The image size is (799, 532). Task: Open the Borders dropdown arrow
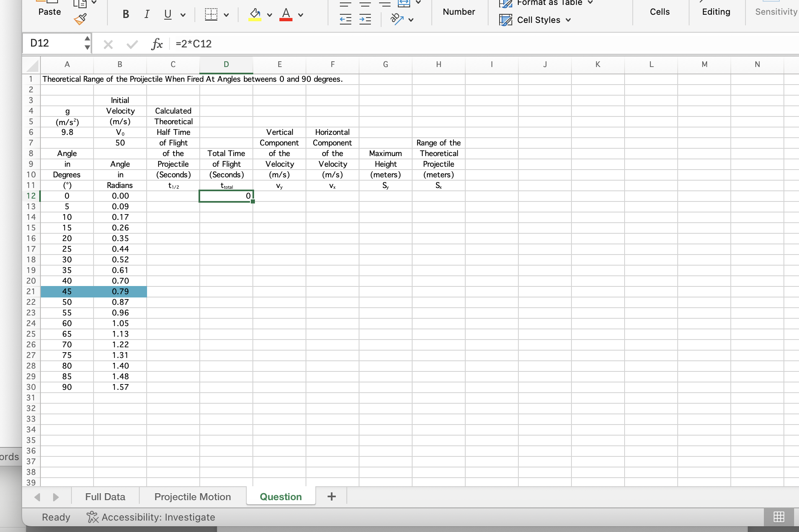click(x=226, y=15)
